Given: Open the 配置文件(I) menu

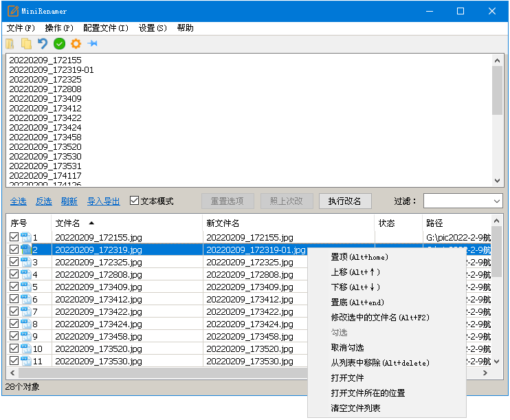Looking at the screenshot, I should [x=106, y=28].
